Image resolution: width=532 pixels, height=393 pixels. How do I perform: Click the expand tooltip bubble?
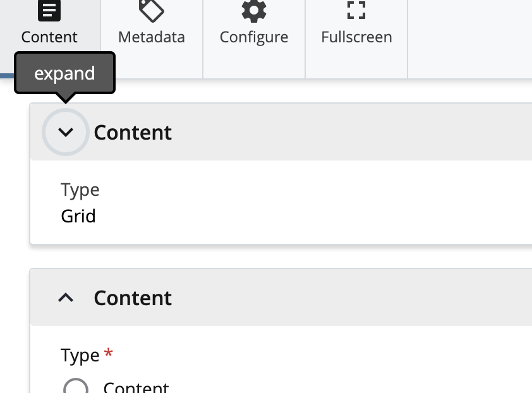[x=65, y=73]
